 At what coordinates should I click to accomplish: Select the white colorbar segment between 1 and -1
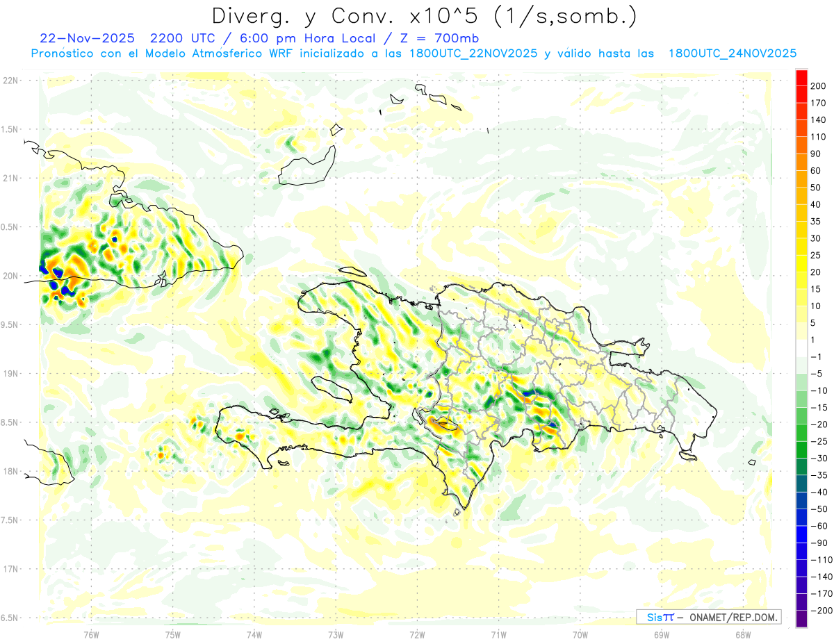[801, 349]
